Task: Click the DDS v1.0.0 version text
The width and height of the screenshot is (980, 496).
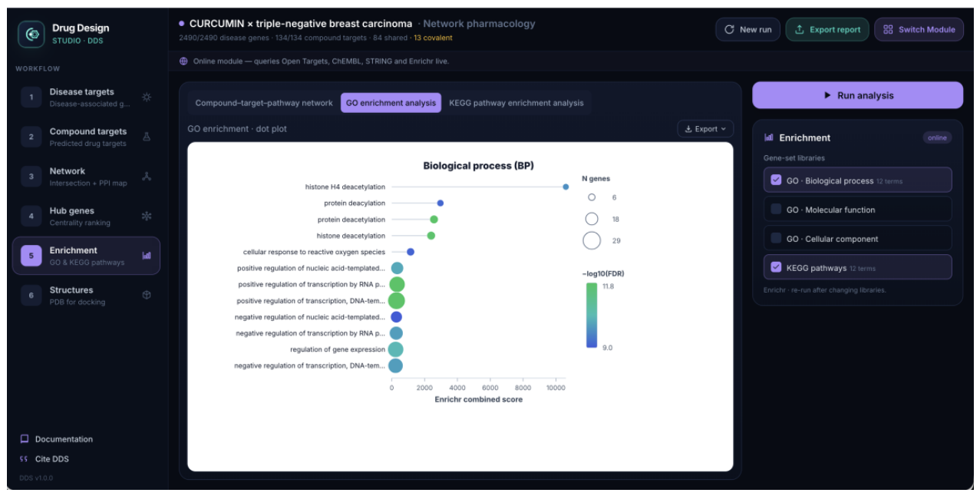Action: pos(36,478)
